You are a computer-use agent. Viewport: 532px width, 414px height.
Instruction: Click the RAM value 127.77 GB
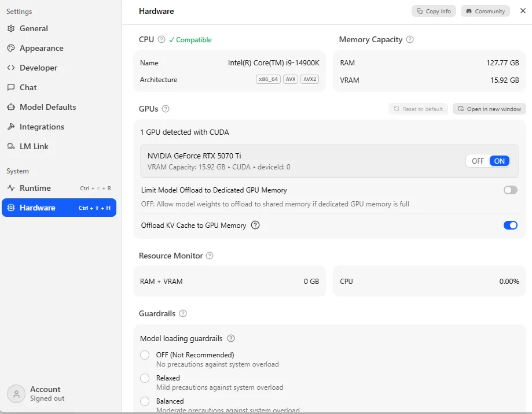coord(502,63)
